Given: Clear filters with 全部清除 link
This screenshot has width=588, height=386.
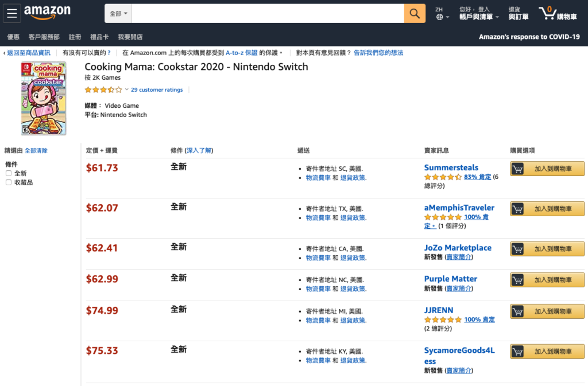Looking at the screenshot, I should pos(36,150).
